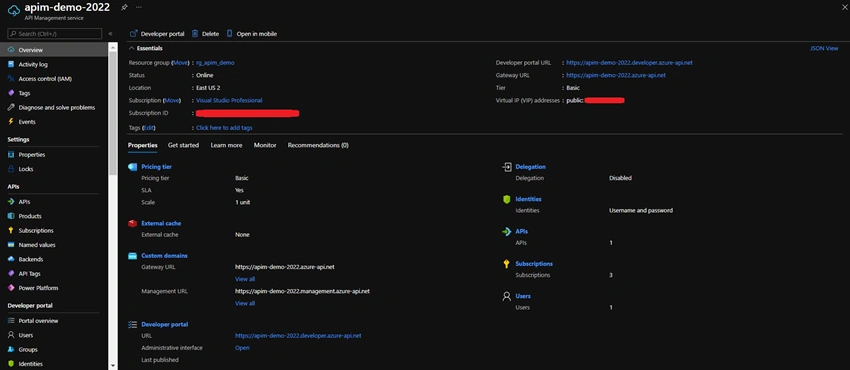
Task: Click Open administrative interface link
Action: [x=242, y=348]
